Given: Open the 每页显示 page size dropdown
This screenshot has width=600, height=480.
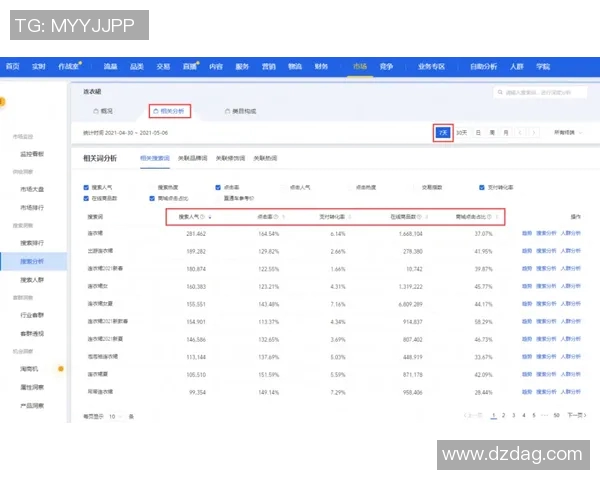Looking at the screenshot, I should point(114,415).
